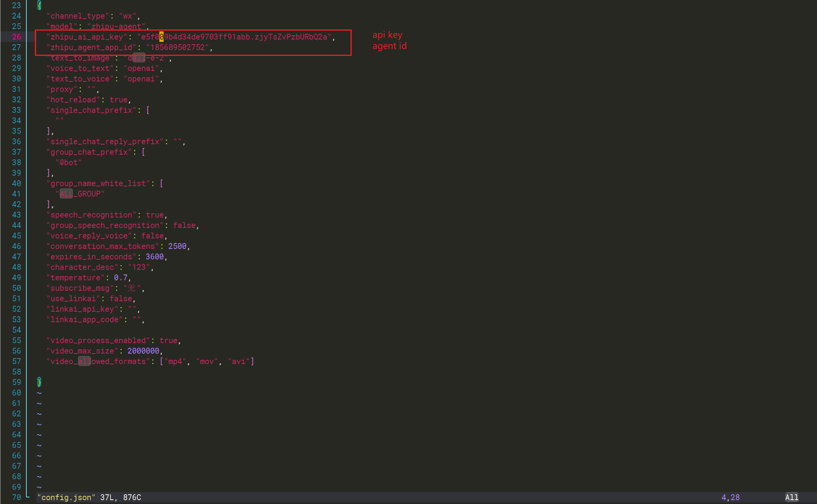
Task: Click the "All" scroll indicator in the status line
Action: point(791,497)
